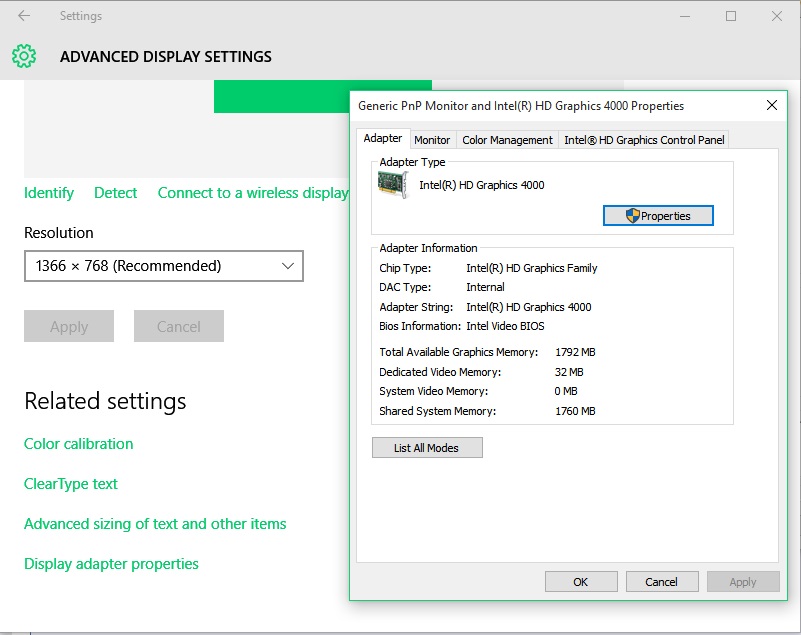Image resolution: width=801 pixels, height=635 pixels.
Task: Click the adapter card icon under Adapter Type
Action: [393, 184]
